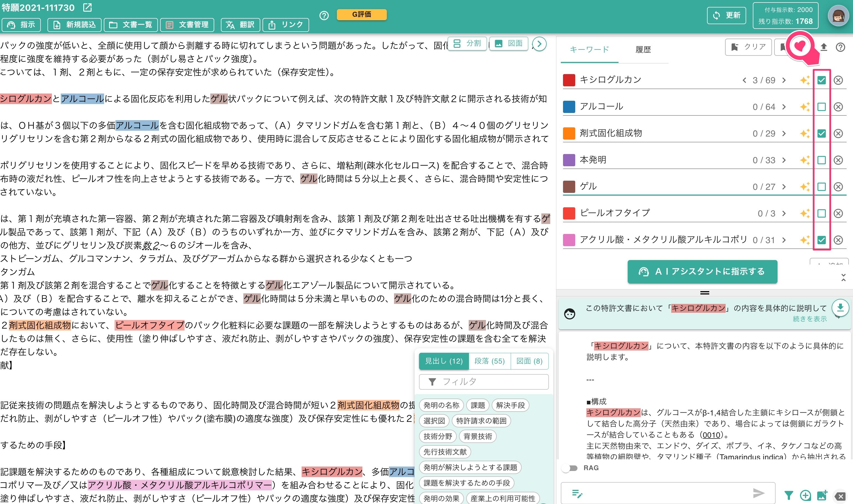This screenshot has height=504, width=853.
Task: Select the 図面 (8) tab
Action: tap(529, 361)
